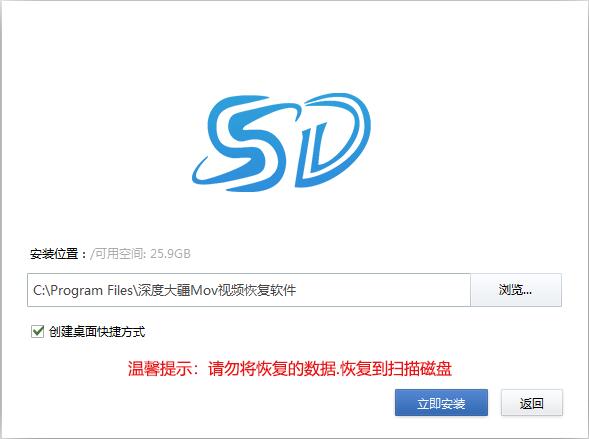Go back using the 返回 button
This screenshot has height=439, width=589.
coord(532,403)
